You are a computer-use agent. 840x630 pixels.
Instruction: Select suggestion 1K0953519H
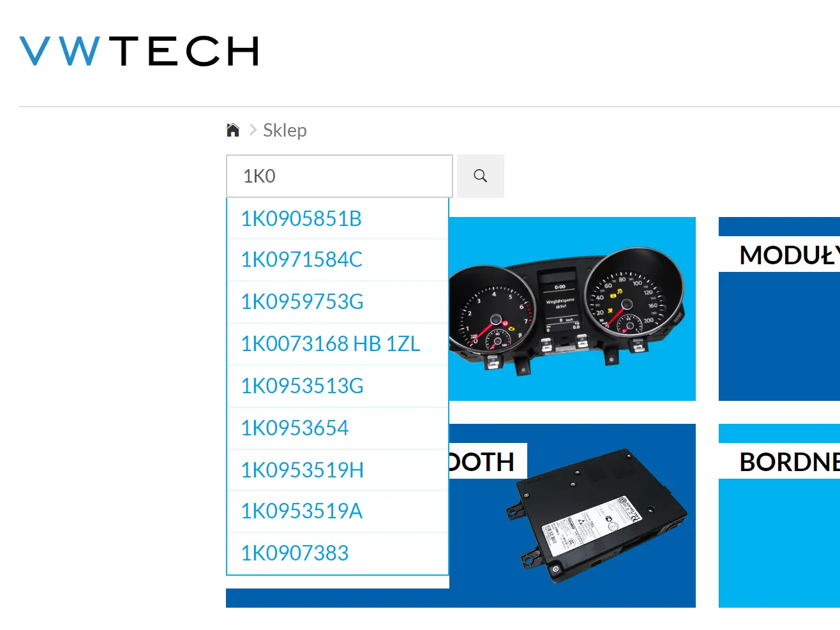coord(302,470)
